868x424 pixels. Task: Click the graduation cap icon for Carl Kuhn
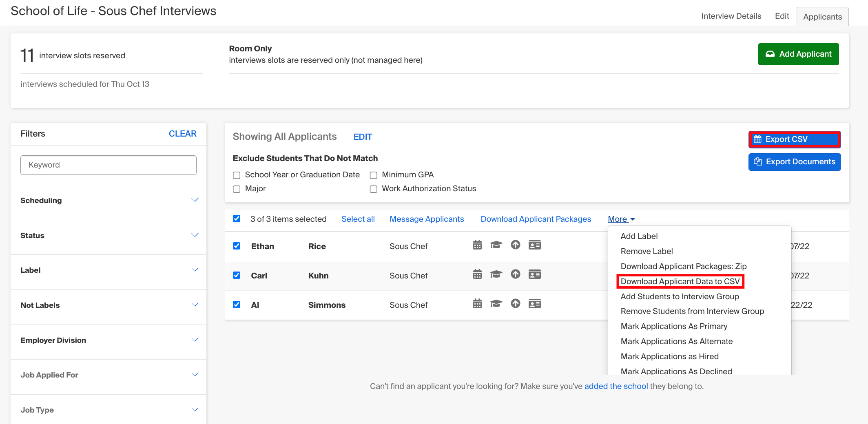pyautogui.click(x=496, y=274)
